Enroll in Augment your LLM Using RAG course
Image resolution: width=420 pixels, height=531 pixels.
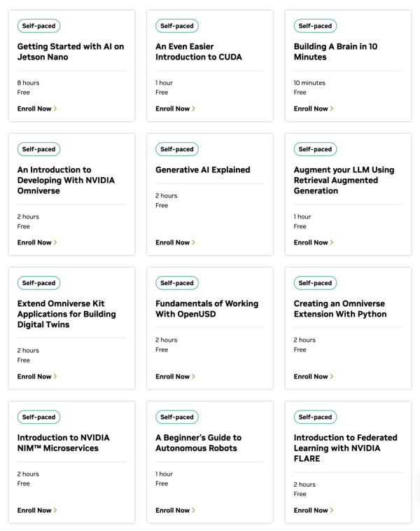click(314, 242)
